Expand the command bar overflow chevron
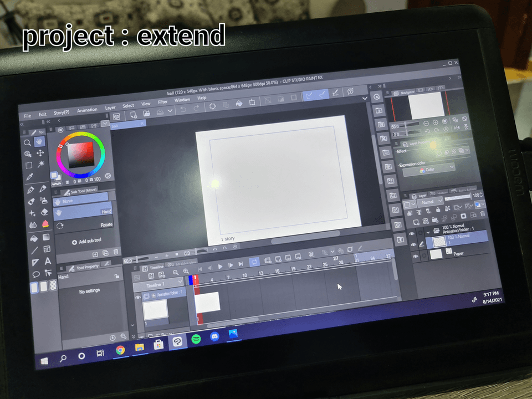Viewport: 532px width, 399px height. [365, 99]
